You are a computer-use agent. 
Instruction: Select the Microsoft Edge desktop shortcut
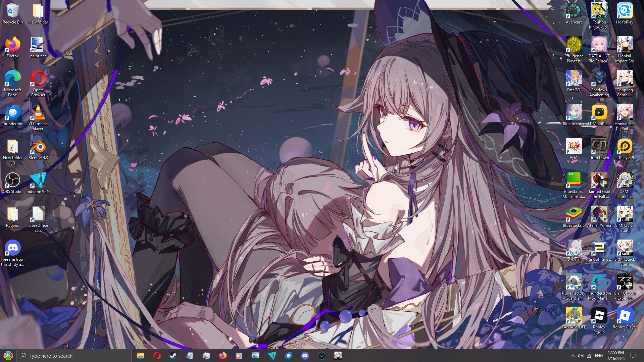(x=12, y=84)
